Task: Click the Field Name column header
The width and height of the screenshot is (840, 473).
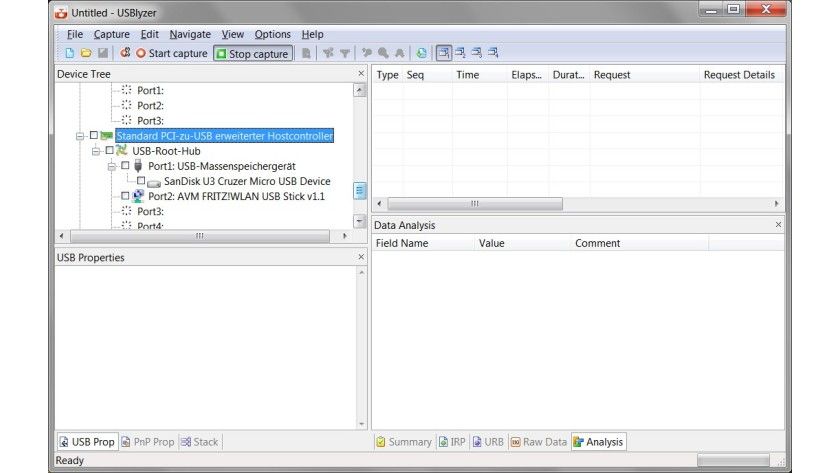Action: 423,243
